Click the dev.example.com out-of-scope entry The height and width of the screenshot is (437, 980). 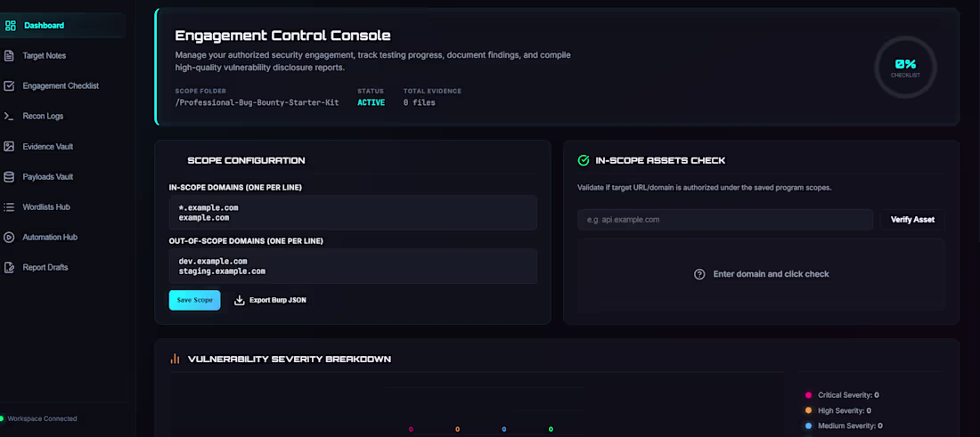(213, 262)
